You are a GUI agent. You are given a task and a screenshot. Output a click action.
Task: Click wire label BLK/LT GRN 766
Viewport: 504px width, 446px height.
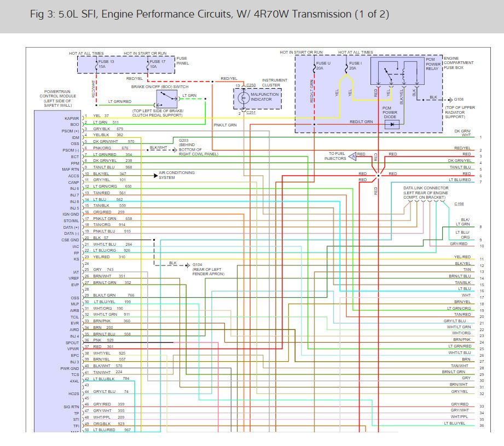tap(114, 295)
